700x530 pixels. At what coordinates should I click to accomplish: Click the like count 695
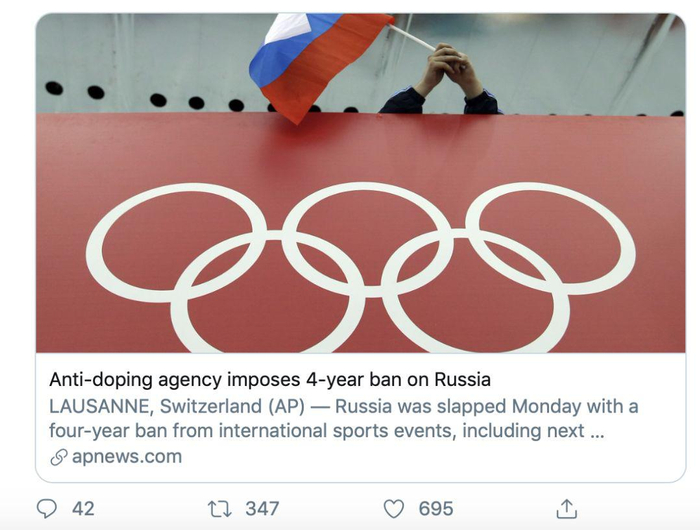pyautogui.click(x=436, y=509)
